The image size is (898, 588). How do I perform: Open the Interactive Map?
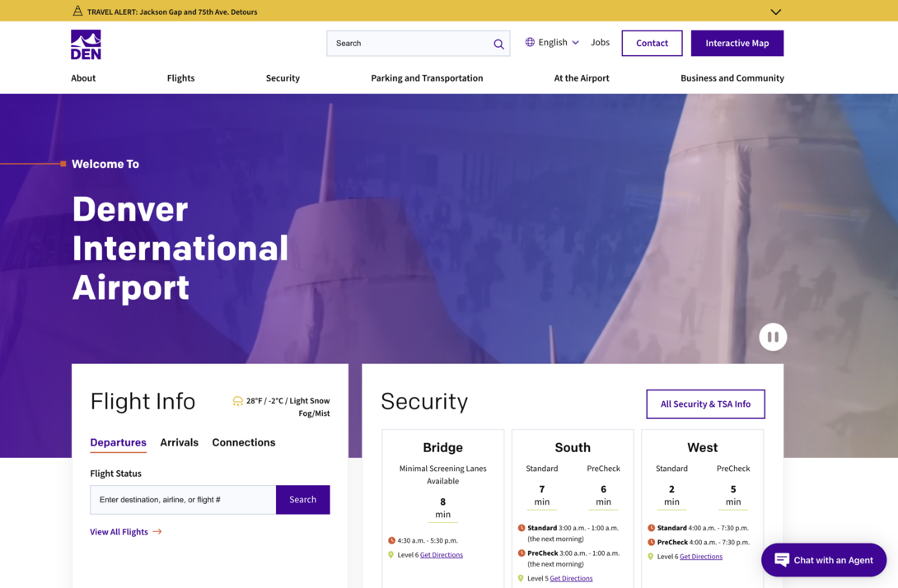click(737, 42)
